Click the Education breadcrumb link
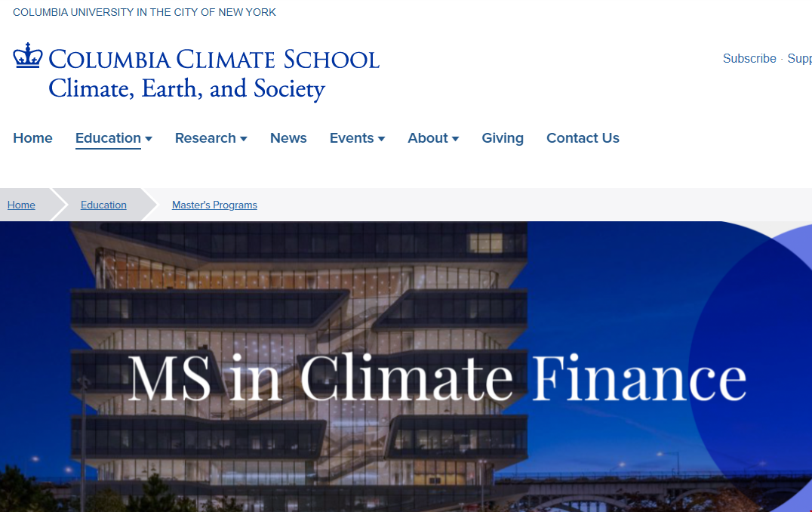 coord(103,205)
